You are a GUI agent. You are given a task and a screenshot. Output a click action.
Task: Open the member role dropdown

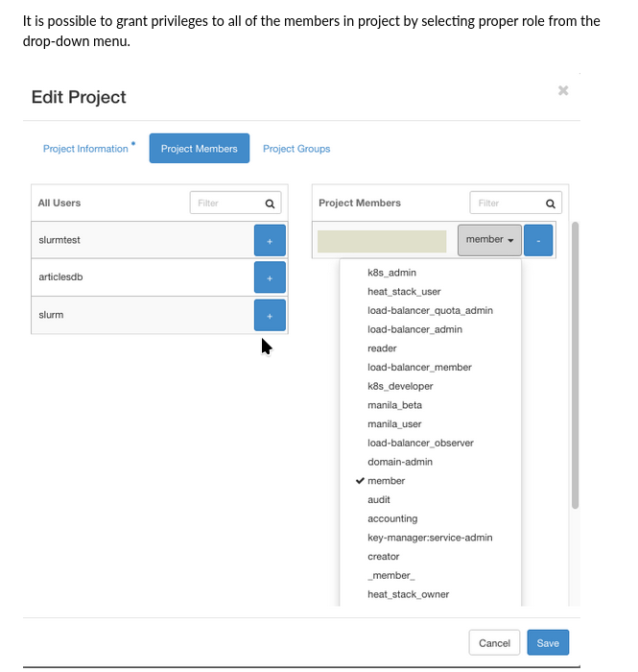coord(490,240)
